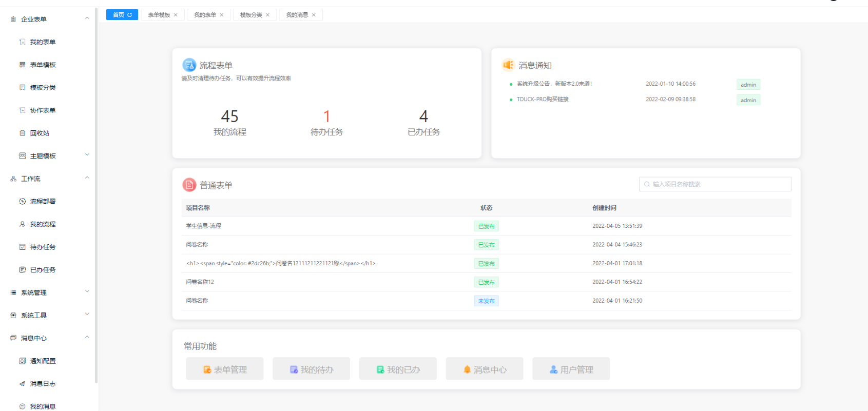Open the 表单管理 shortcut button
Screen dimensions: 868x411
225,369
